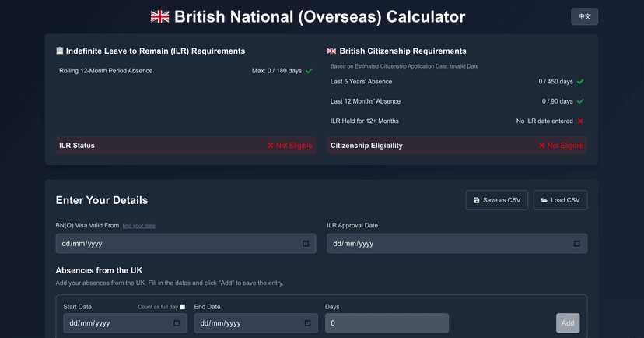The image size is (644, 338).
Task: Click the green check for Rolling 12-Month Period Absence
Action: (310, 71)
